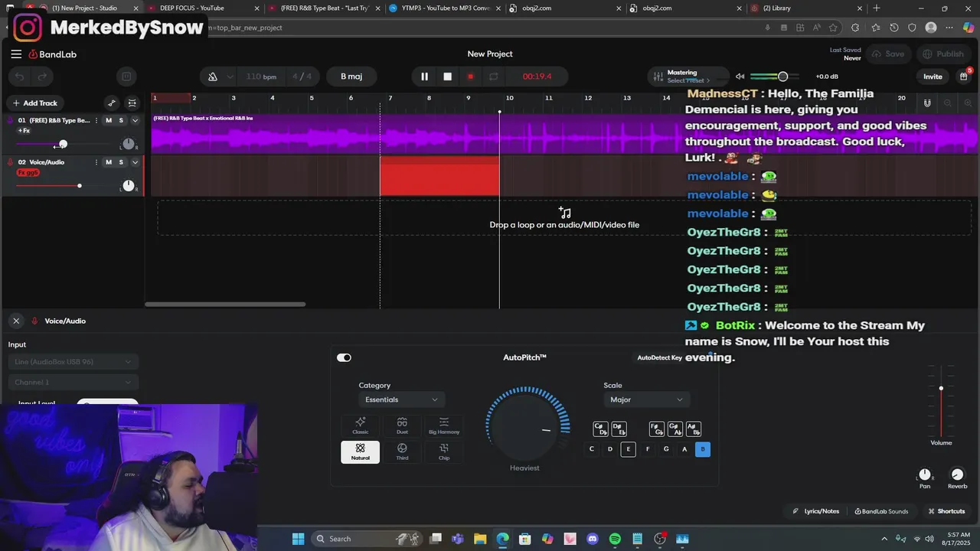Image resolution: width=980 pixels, height=551 pixels.
Task: Click the redo arrow
Action: point(42,77)
